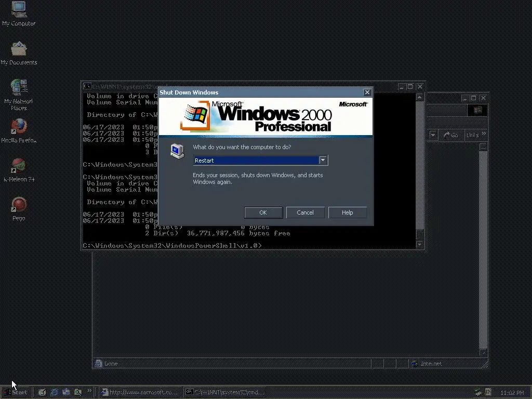
Task: Click the command prompt scroll down arrow
Action: coord(420,244)
